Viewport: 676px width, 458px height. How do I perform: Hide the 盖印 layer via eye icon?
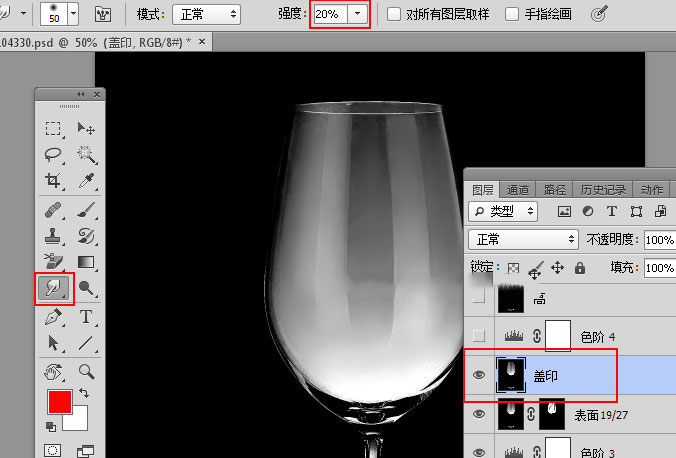pyautogui.click(x=479, y=374)
